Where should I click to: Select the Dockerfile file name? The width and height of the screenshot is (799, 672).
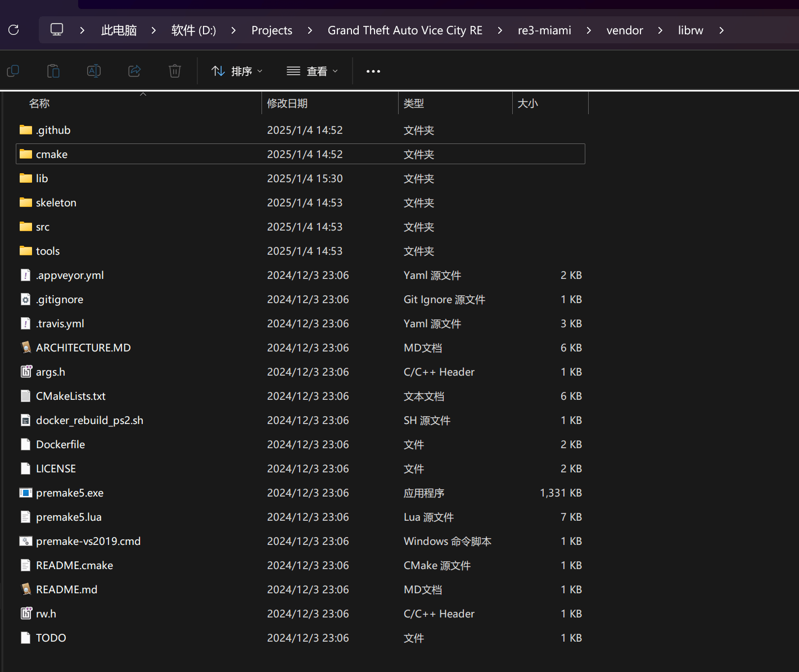tap(61, 444)
